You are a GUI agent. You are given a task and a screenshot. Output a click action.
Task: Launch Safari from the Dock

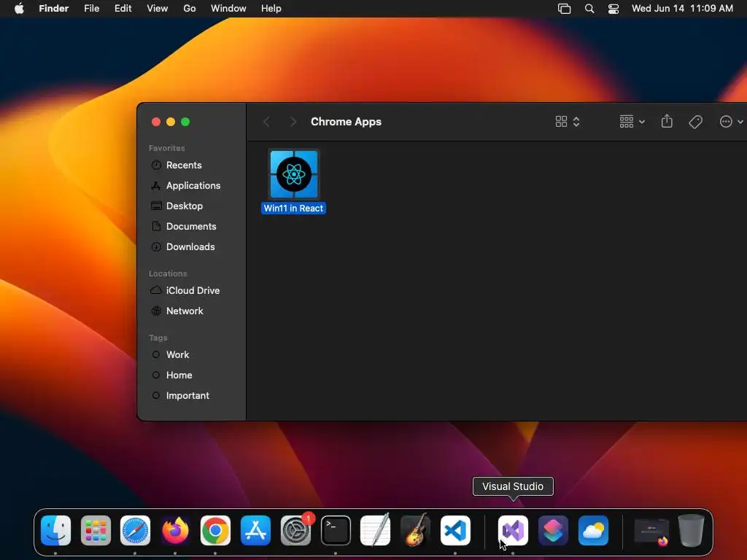click(x=135, y=531)
